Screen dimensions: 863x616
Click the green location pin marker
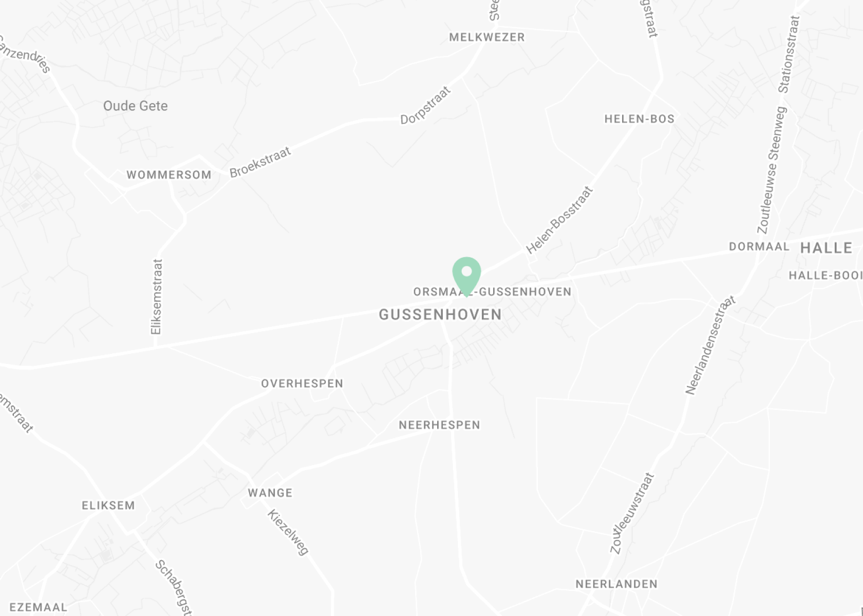pos(466,277)
